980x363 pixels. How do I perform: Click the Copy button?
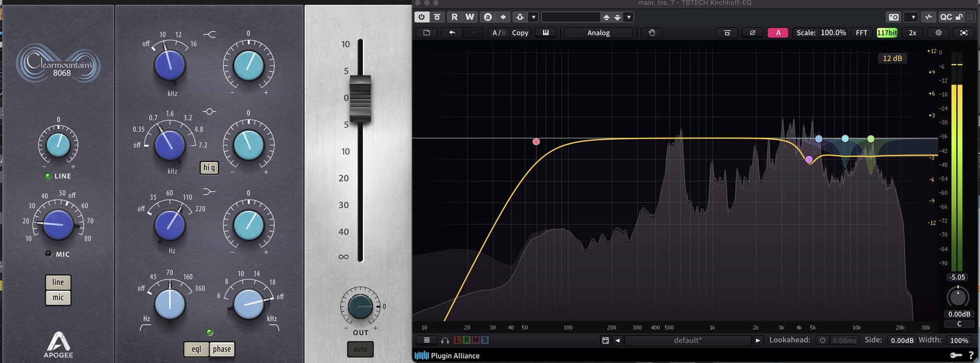(520, 33)
